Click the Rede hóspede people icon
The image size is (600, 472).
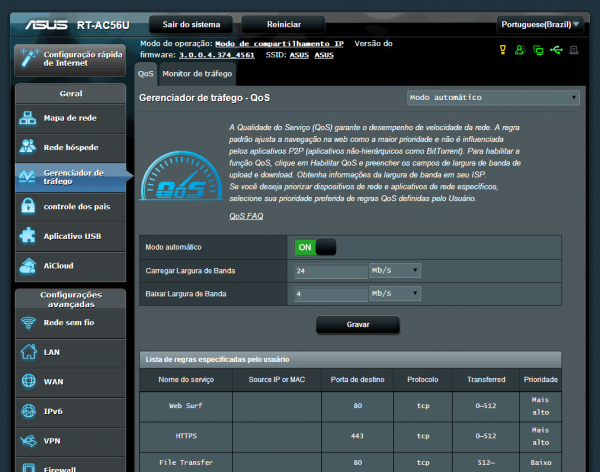28,147
